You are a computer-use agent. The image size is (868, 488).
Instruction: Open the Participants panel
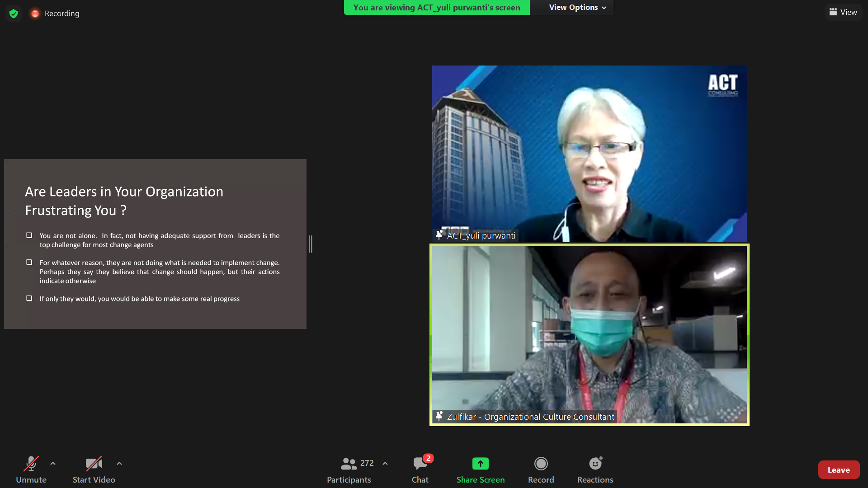(349, 469)
